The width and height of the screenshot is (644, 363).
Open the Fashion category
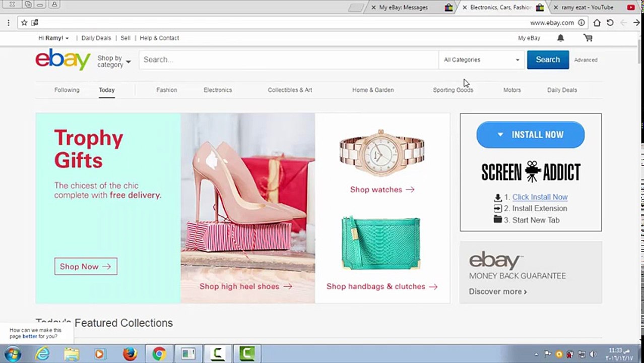167,90
